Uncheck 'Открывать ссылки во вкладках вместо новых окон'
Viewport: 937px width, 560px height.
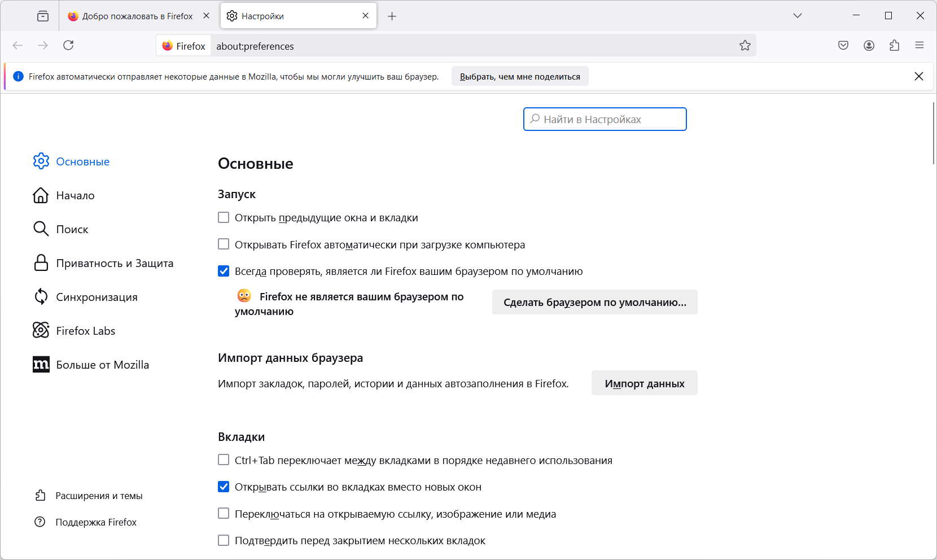(224, 487)
